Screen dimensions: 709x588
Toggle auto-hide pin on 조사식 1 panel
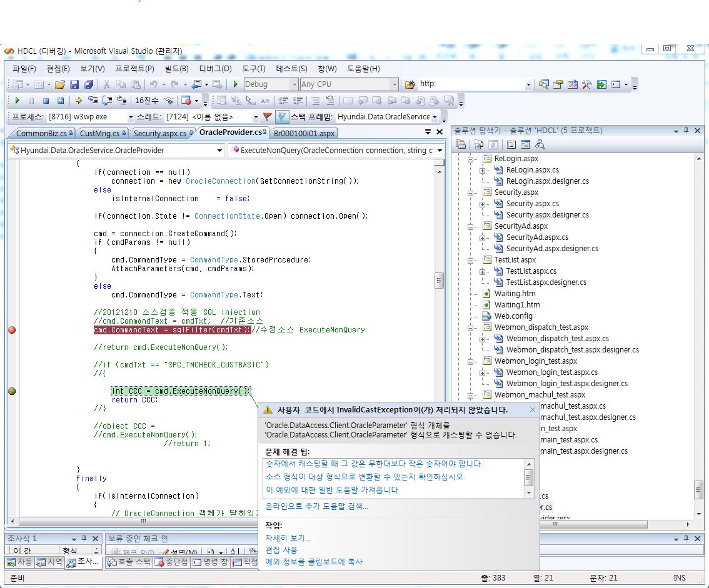(x=84, y=539)
